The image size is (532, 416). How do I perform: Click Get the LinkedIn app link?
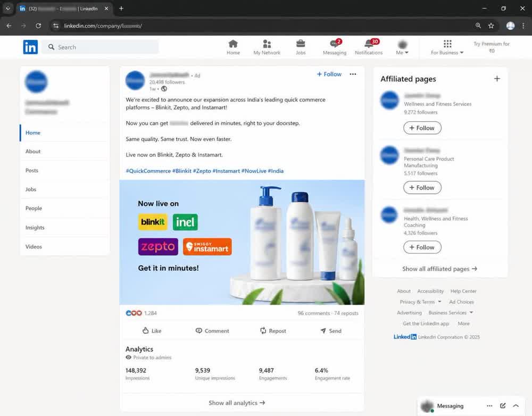[x=426, y=324]
